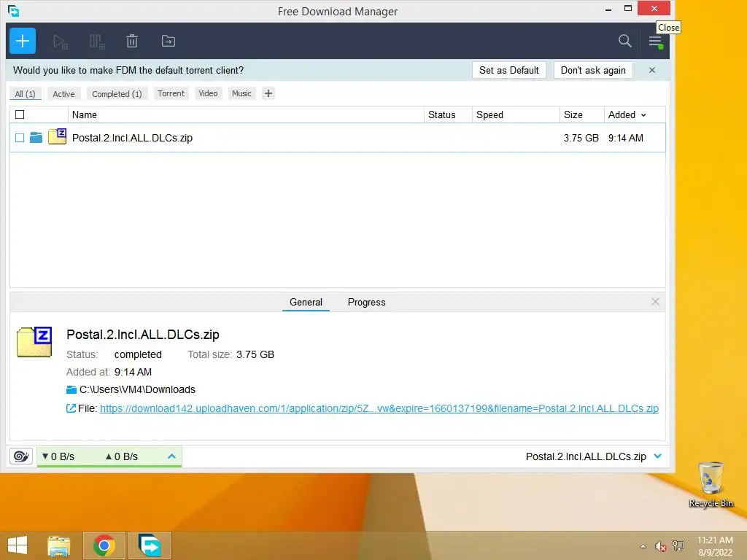The height and width of the screenshot is (560, 747).
Task: Open the uploadhaven download file link
Action: pyautogui.click(x=379, y=408)
